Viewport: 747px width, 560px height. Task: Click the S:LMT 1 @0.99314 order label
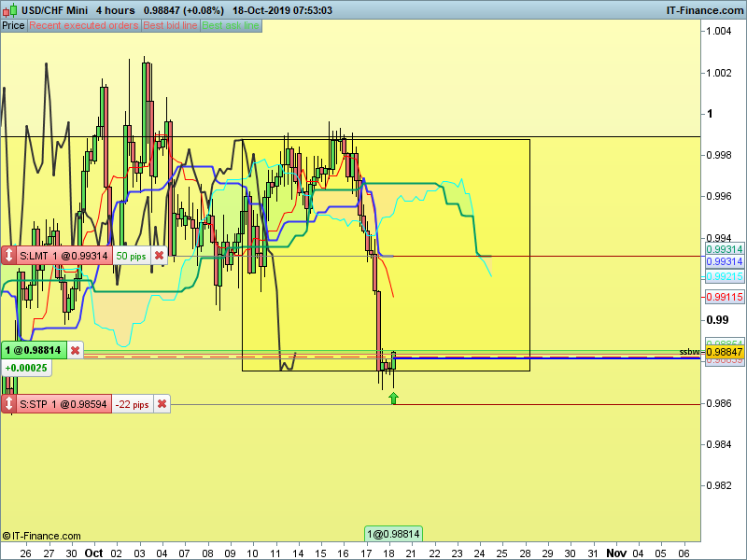[63, 256]
